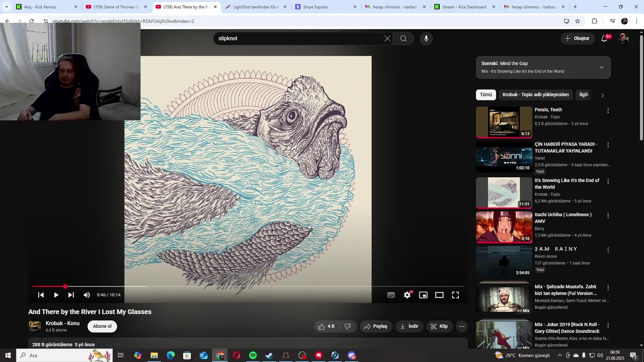Open browser tab search dropdown
The image size is (644, 362).
(x=7, y=7)
